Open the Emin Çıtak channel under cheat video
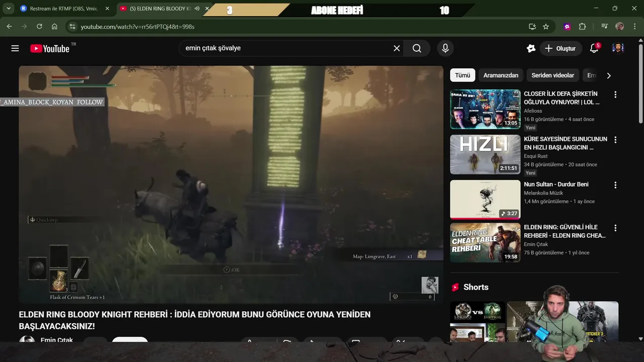This screenshot has height=362, width=644. coord(536,244)
